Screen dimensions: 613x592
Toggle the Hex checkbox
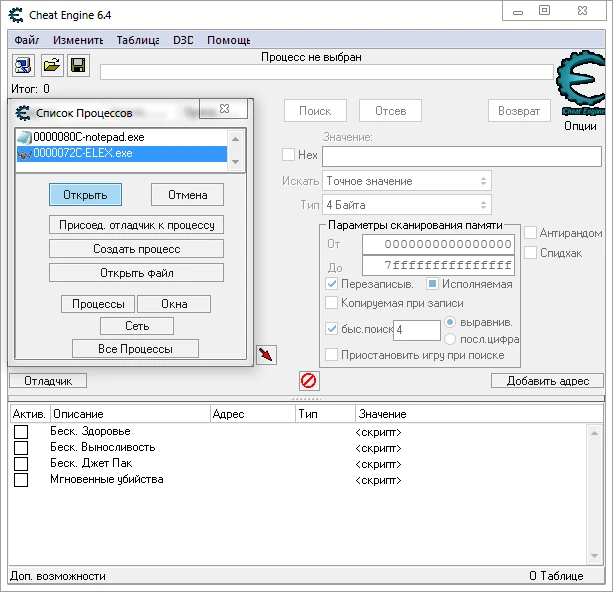pyautogui.click(x=289, y=154)
